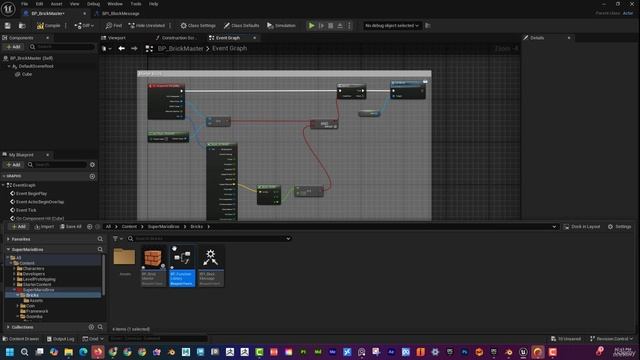The width and height of the screenshot is (640, 360).
Task: Click the Add button in Components panel
Action: tap(13, 47)
